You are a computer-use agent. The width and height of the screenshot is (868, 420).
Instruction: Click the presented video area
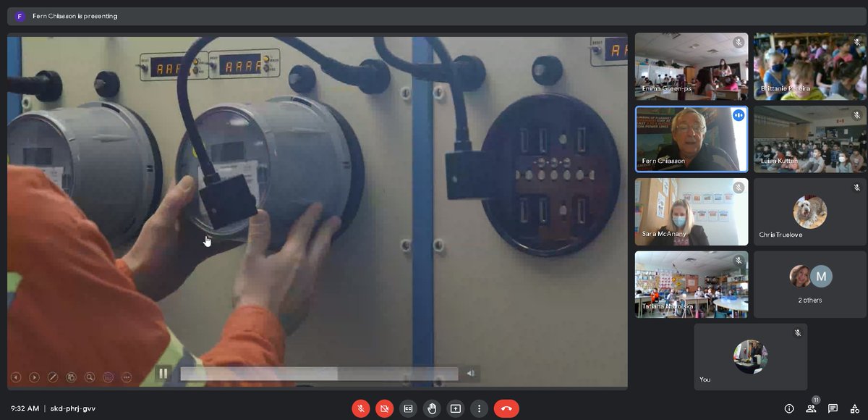click(x=318, y=210)
